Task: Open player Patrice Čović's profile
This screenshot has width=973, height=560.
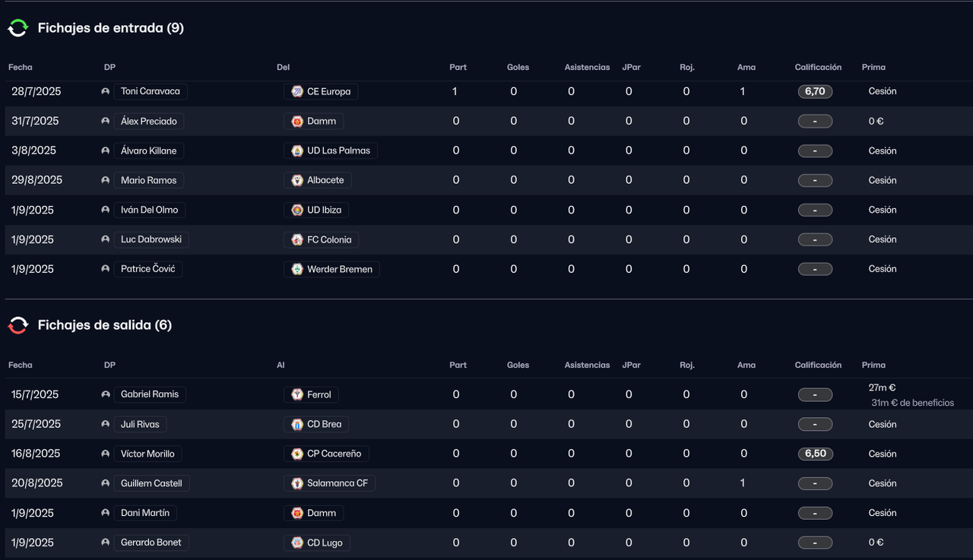Action: 148,269
